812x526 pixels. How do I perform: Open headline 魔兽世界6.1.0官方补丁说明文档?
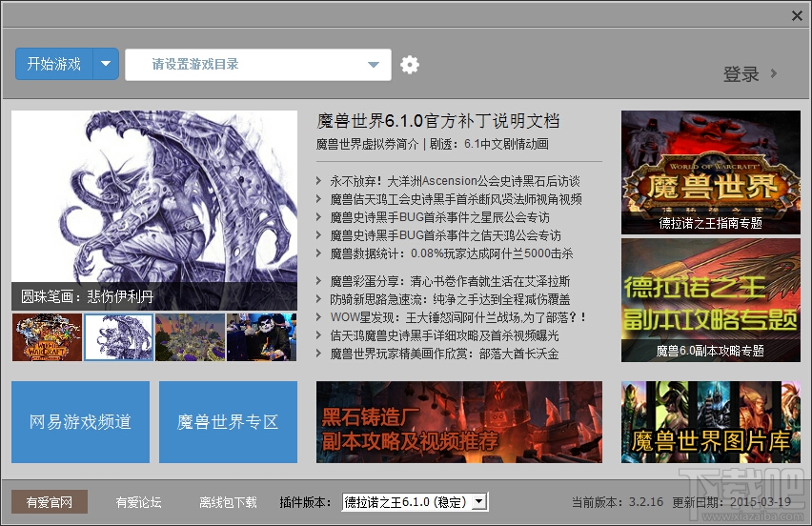(x=438, y=121)
